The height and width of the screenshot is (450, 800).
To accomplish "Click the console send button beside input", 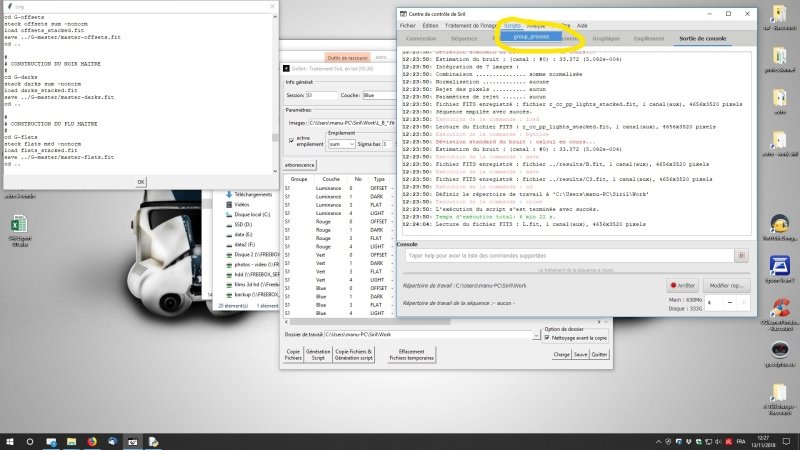I will [741, 256].
